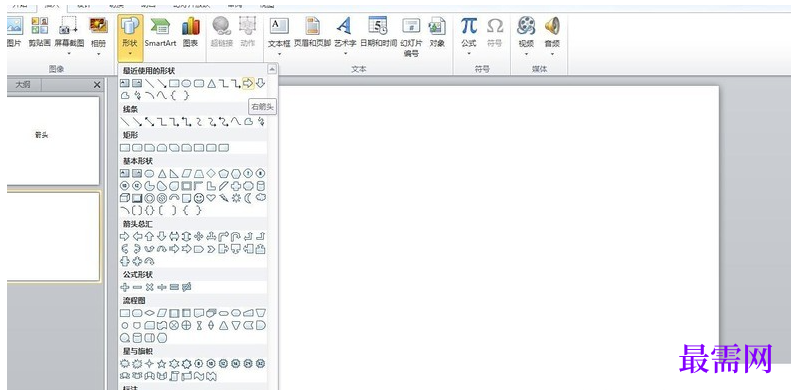Select Scribble tool at end of Lines row
This screenshot has height=390, width=791.
coord(261,122)
